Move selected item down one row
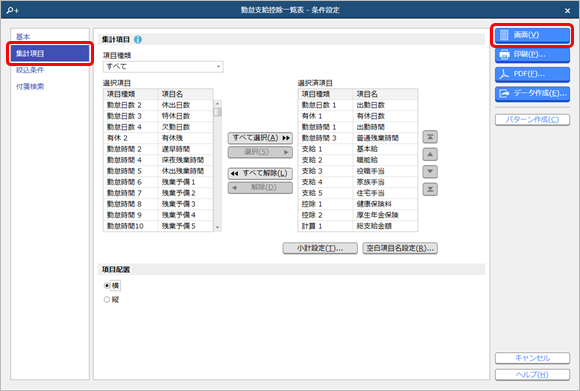The width and height of the screenshot is (580, 391). (430, 172)
